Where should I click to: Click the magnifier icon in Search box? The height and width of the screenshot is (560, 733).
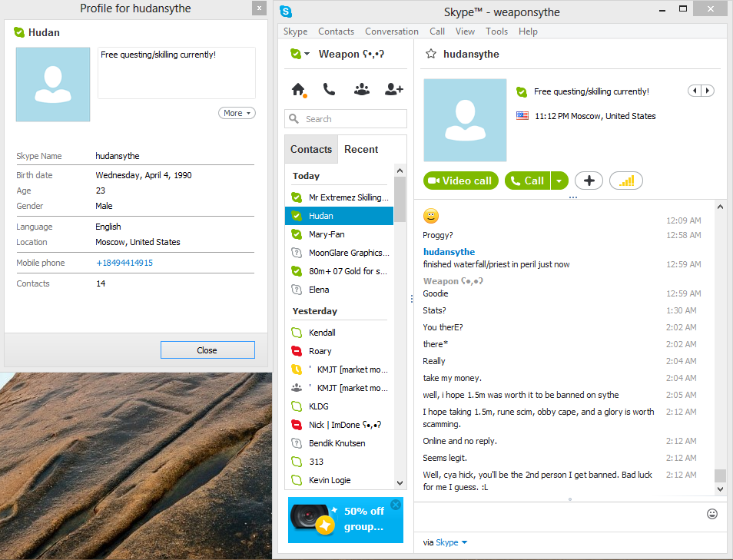coord(294,119)
